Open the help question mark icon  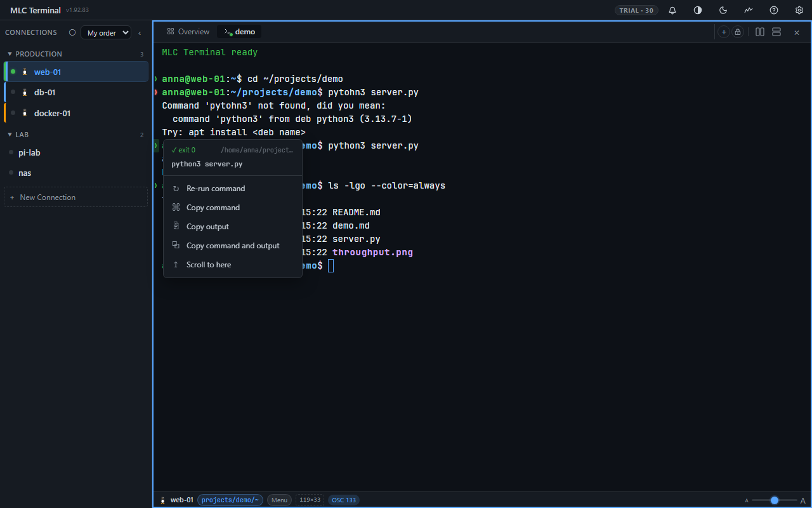[x=774, y=10]
